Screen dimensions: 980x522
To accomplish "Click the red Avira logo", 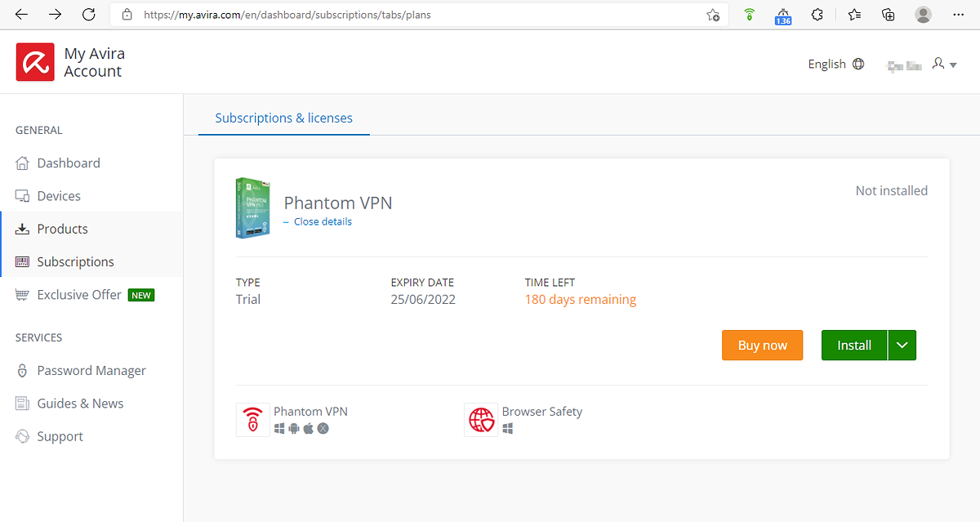I will point(35,62).
